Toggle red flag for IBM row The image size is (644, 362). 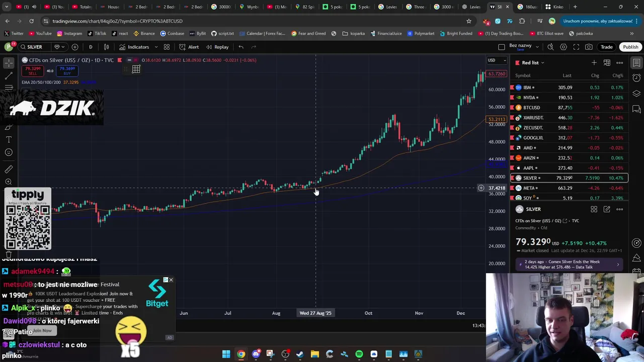point(512,87)
